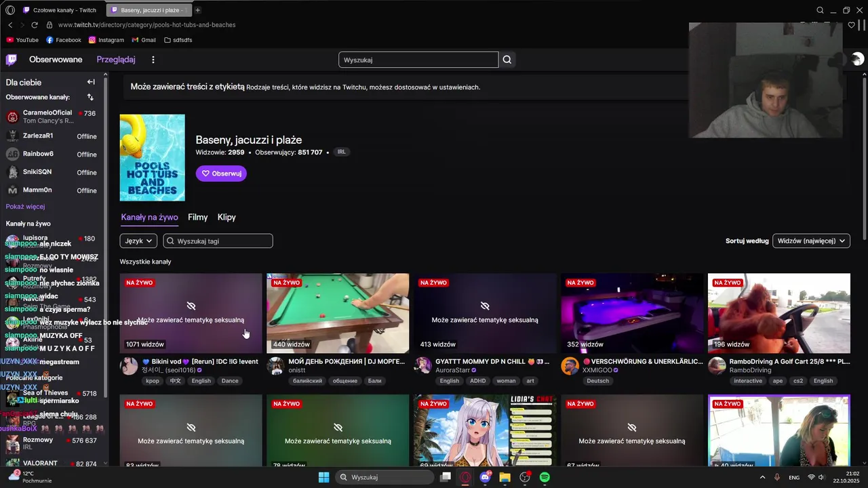
Task: Click the padlock site info icon
Action: click(x=49, y=25)
